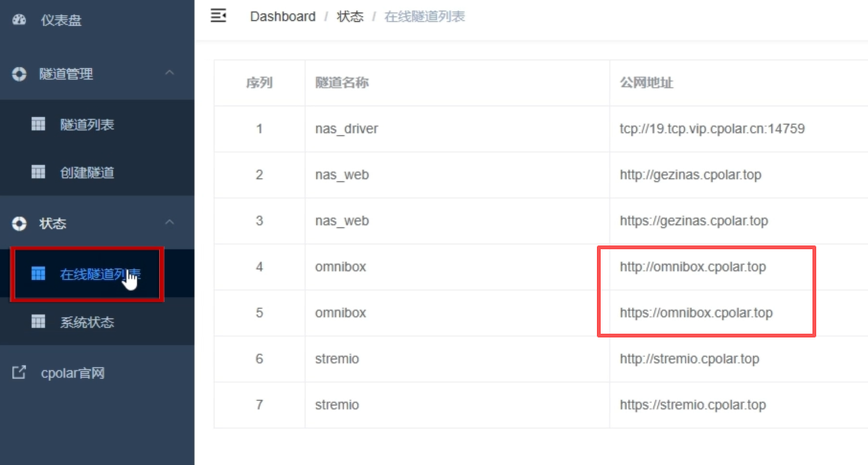Open the http://omnibox.cpolar.top address
This screenshot has height=465, width=868.
point(693,267)
